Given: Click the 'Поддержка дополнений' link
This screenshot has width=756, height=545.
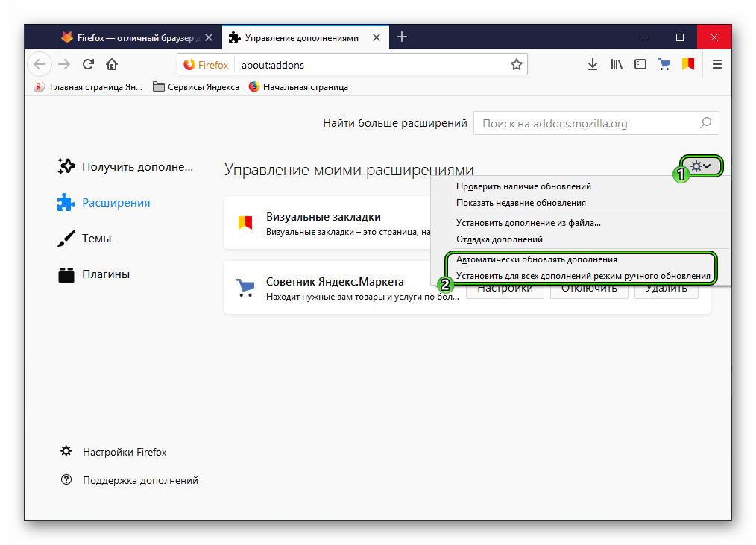Looking at the screenshot, I should click(x=139, y=481).
